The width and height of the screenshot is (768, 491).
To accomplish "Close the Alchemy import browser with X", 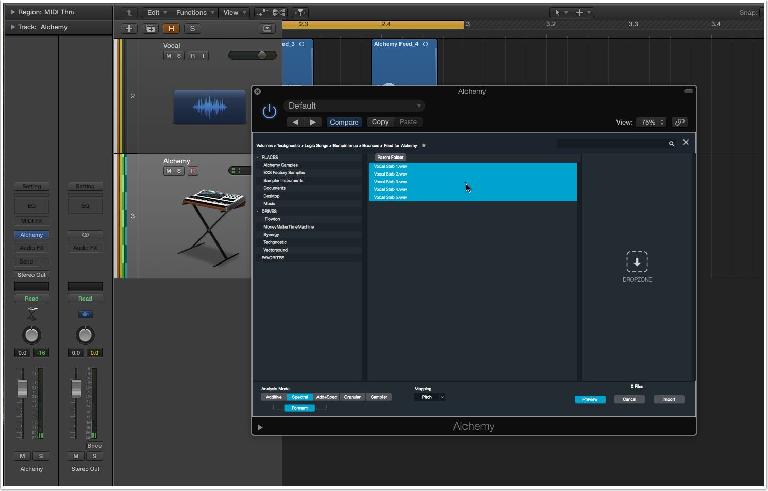I will click(x=686, y=142).
